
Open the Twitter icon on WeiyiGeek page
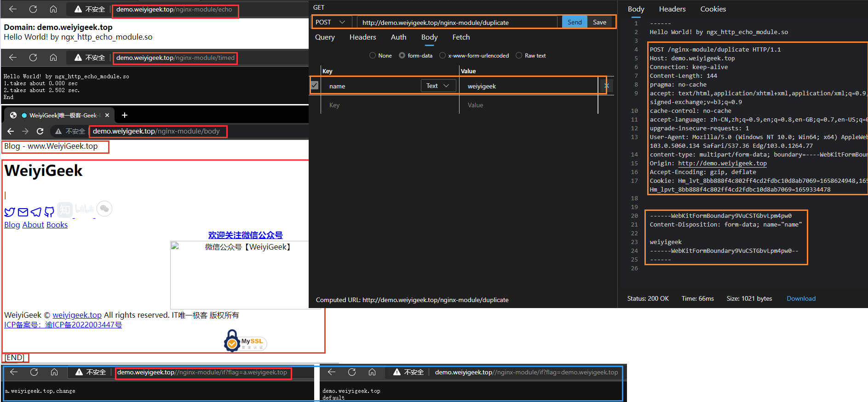10,212
